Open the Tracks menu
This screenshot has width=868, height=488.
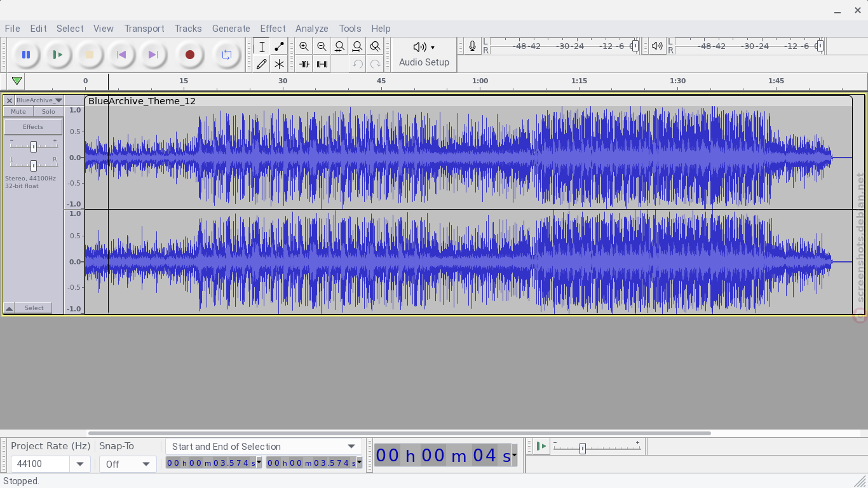point(188,29)
